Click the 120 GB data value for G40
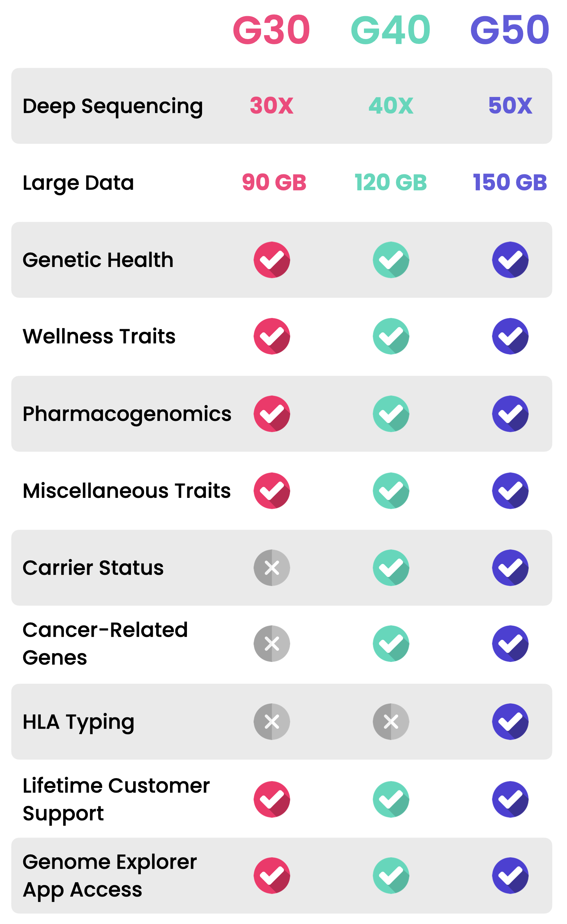The image size is (567, 924). tap(391, 182)
